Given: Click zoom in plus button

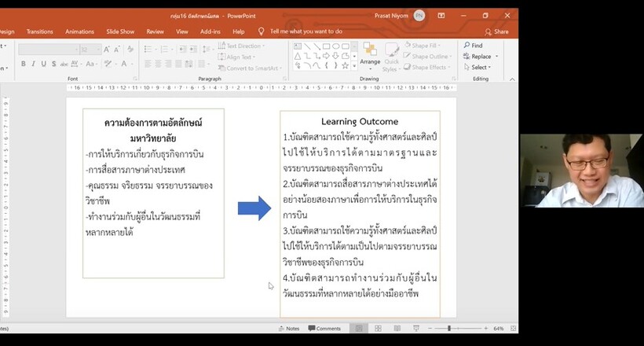Looking at the screenshot, I should tap(486, 329).
